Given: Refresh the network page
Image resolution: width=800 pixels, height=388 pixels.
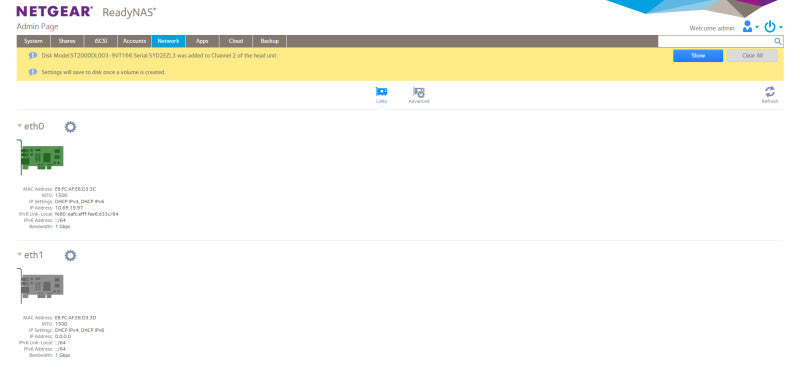Looking at the screenshot, I should tap(769, 95).
